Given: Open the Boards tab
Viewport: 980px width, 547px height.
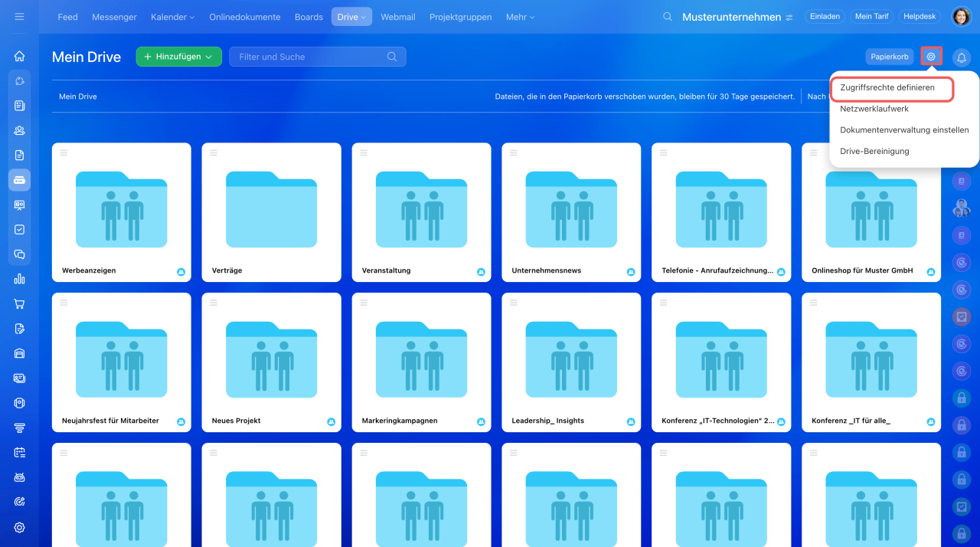Looking at the screenshot, I should [309, 17].
